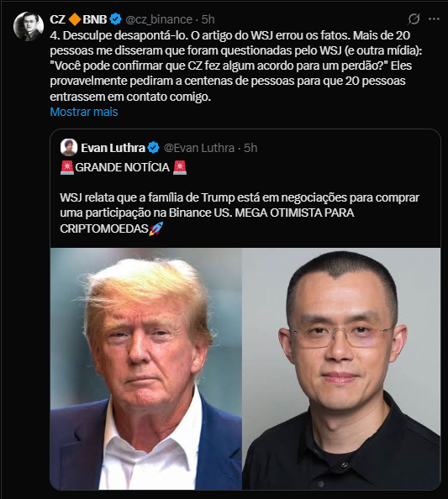
Task: Click the siren emoji after GRANDE NOTÍCIA
Action: click(180, 167)
